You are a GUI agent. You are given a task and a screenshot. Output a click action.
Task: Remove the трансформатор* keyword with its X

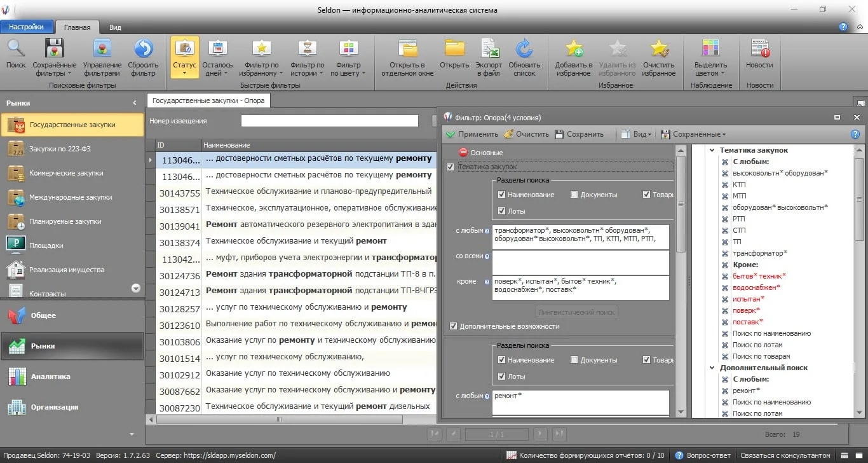725,253
